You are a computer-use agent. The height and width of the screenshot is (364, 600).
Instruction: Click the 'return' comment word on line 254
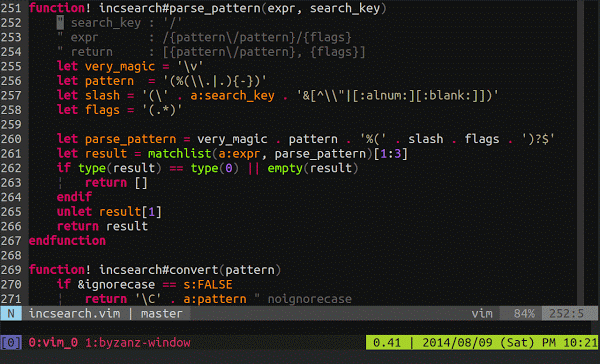tap(92, 52)
